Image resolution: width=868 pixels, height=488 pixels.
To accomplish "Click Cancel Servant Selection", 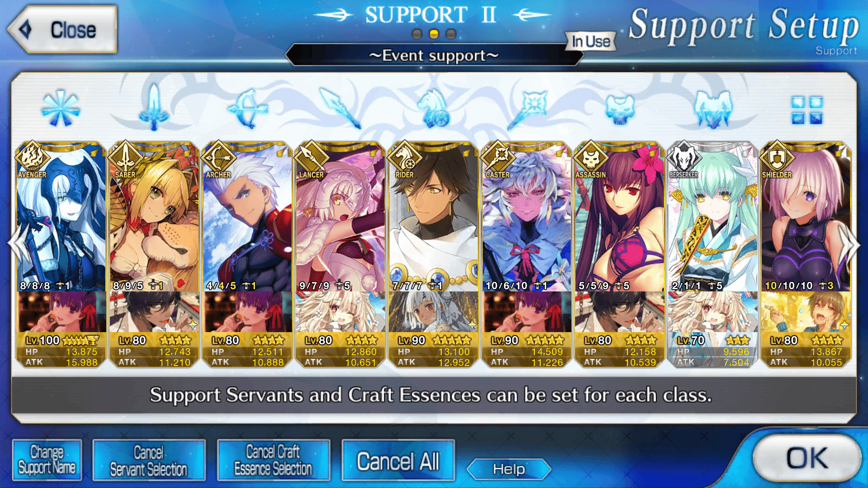I will (x=149, y=460).
